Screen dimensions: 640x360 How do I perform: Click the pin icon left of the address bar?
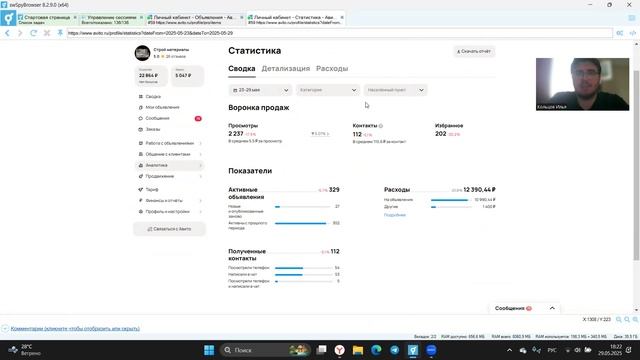60,33
